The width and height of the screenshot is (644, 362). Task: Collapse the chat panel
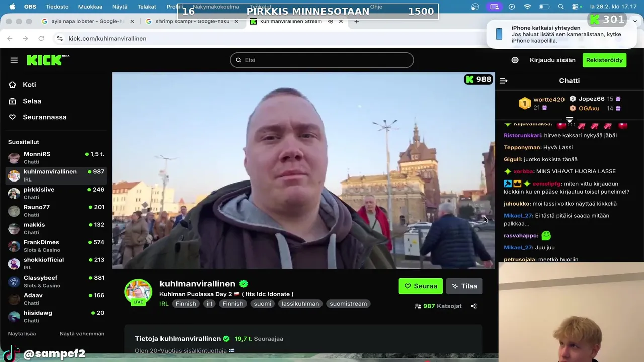click(504, 81)
